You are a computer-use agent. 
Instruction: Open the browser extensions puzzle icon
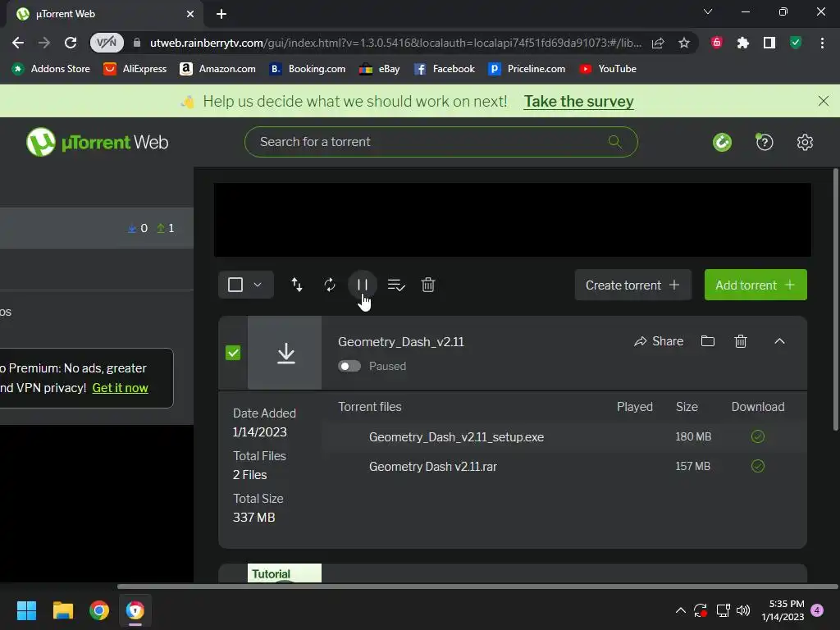[x=742, y=43]
